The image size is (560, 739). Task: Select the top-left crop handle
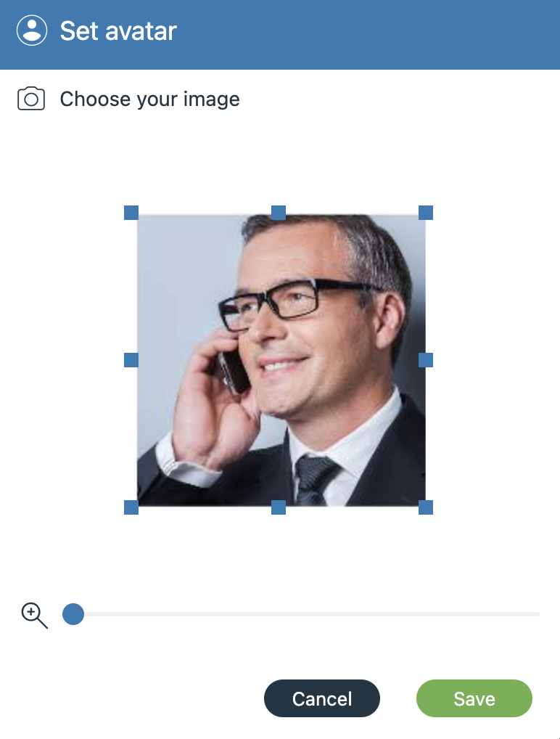[x=131, y=213]
